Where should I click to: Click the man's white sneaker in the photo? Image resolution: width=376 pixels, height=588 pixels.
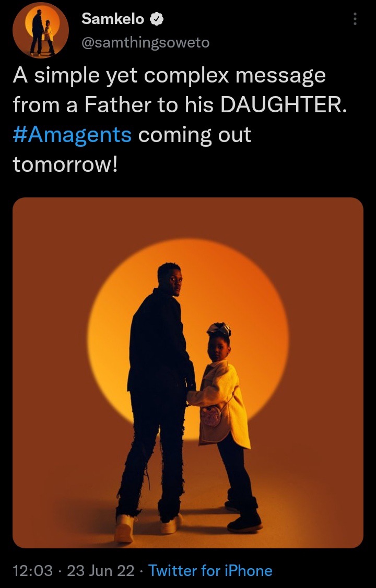124,529
